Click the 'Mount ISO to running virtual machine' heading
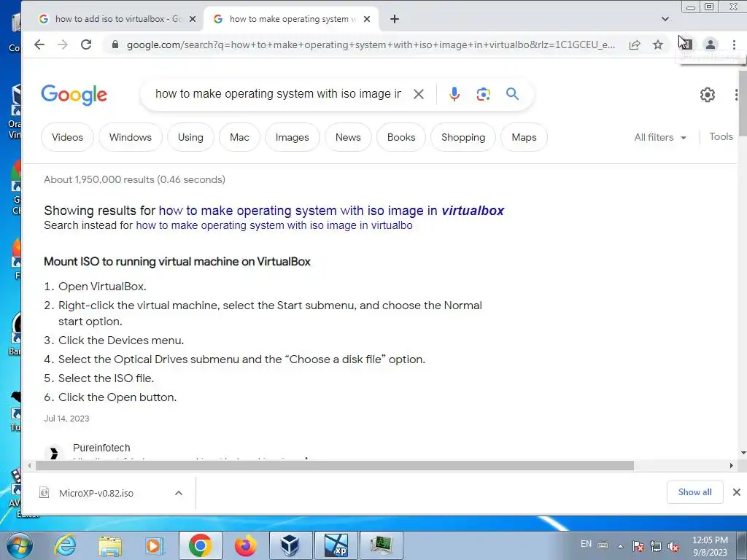 (177, 262)
